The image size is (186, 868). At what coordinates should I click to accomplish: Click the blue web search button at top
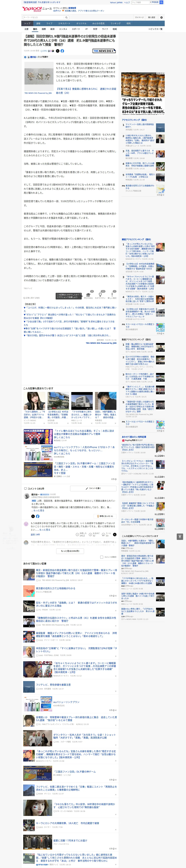point(161,2)
